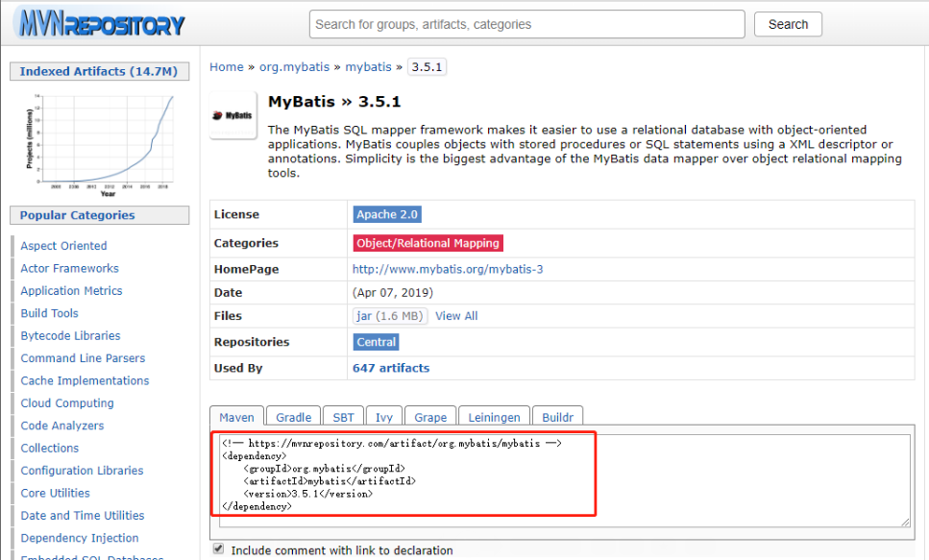Open Cache Implementations category
The height and width of the screenshot is (560, 929).
click(x=85, y=381)
